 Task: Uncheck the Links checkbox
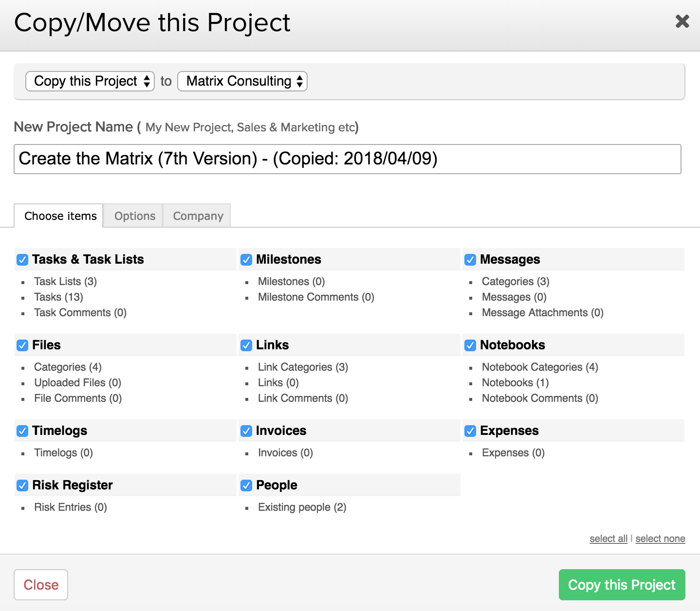coord(246,345)
